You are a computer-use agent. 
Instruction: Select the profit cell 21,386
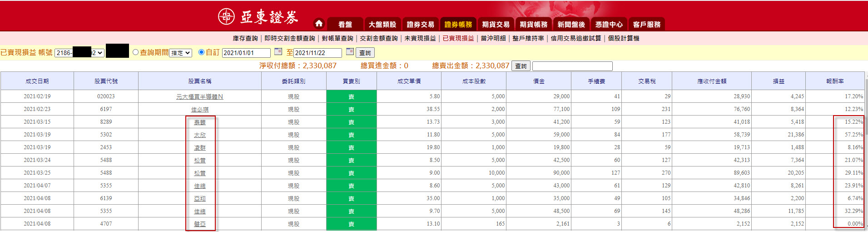(x=779, y=135)
